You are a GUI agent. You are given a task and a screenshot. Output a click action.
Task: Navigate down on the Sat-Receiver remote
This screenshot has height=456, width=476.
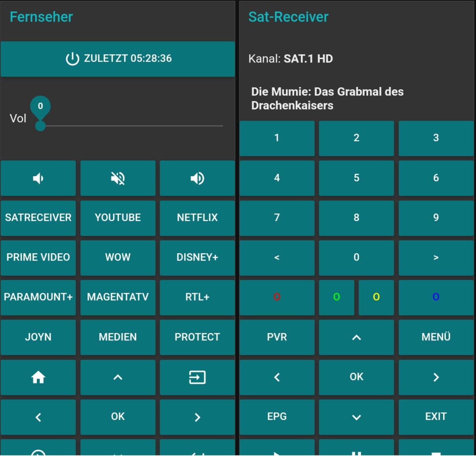[x=357, y=417]
